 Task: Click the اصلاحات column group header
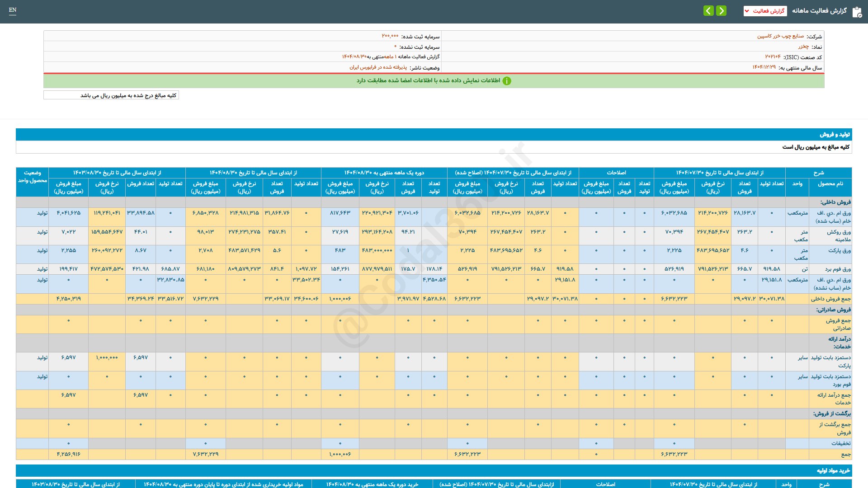(616, 173)
